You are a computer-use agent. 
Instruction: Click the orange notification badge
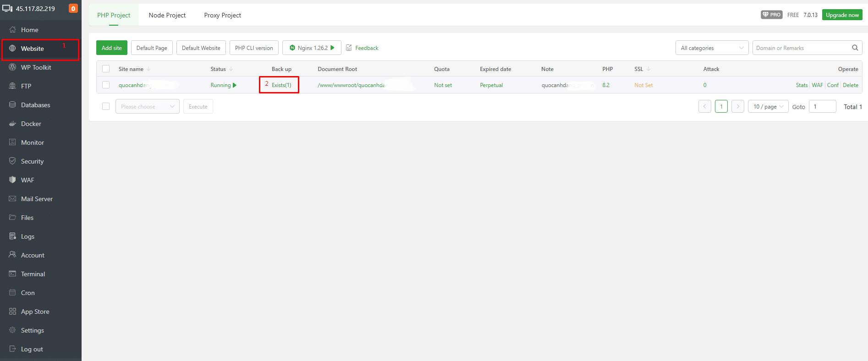(x=73, y=9)
